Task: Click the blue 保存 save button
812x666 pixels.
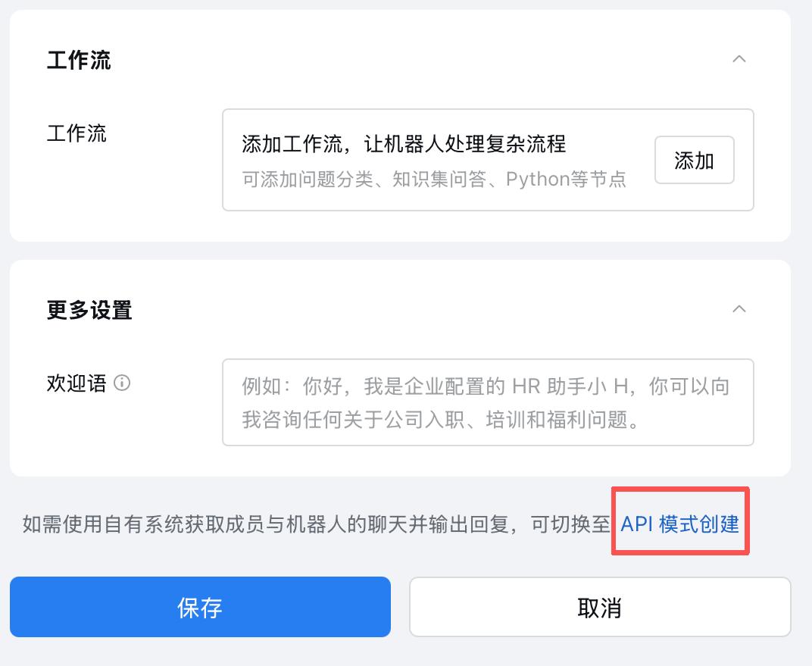Action: (x=199, y=606)
